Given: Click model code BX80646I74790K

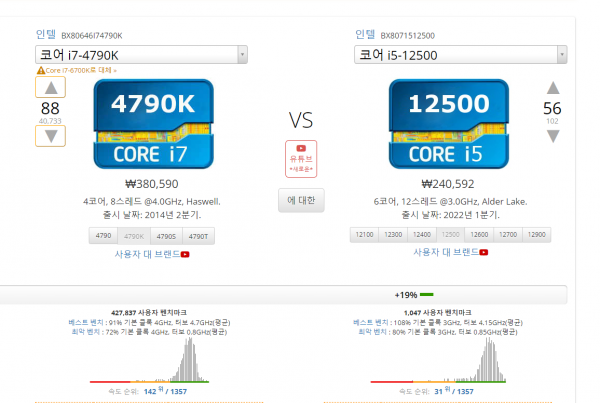Looking at the screenshot, I should coord(92,36).
